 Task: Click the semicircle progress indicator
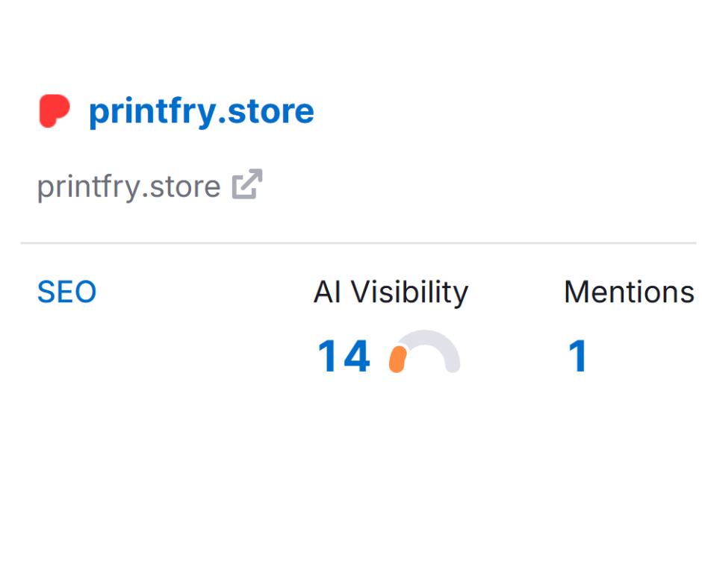point(424,352)
